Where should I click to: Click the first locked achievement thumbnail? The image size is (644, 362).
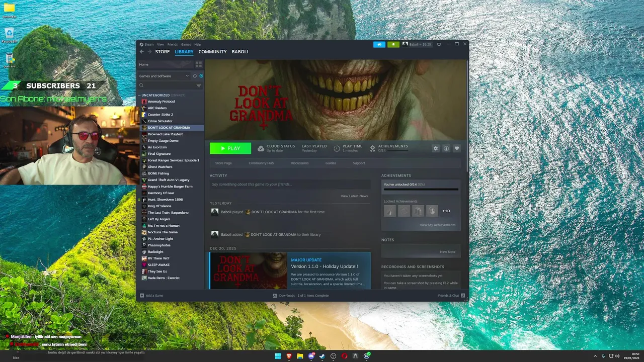[390, 211]
